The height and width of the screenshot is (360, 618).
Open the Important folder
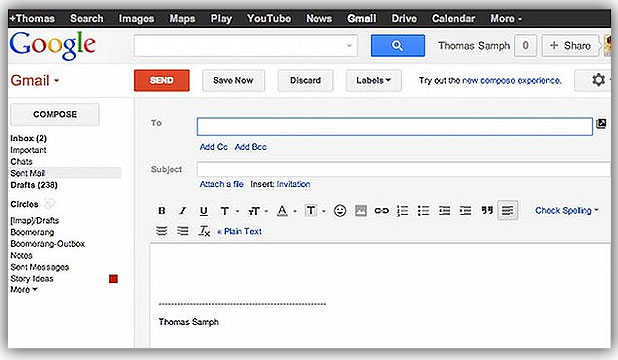(28, 150)
